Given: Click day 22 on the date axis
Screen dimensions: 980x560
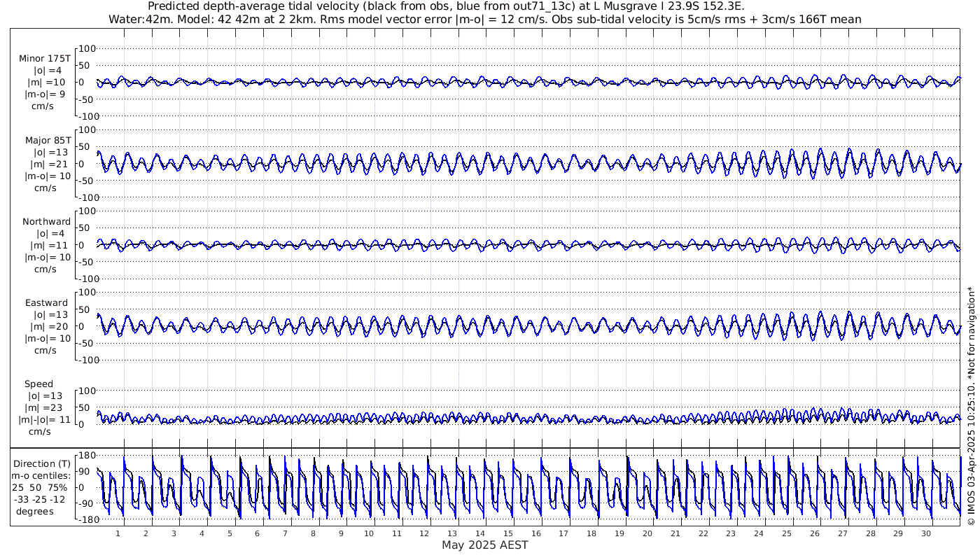Looking at the screenshot, I should pos(703,533).
